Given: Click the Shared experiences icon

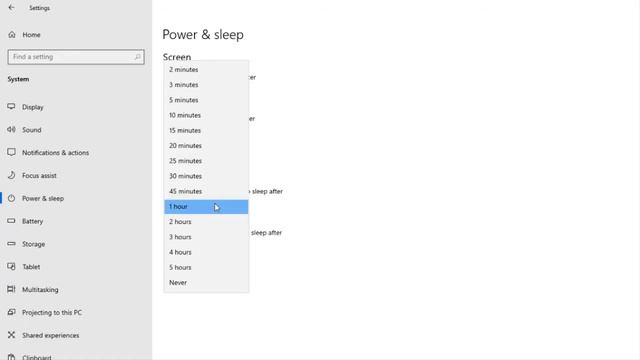Looking at the screenshot, I should click(x=11, y=335).
